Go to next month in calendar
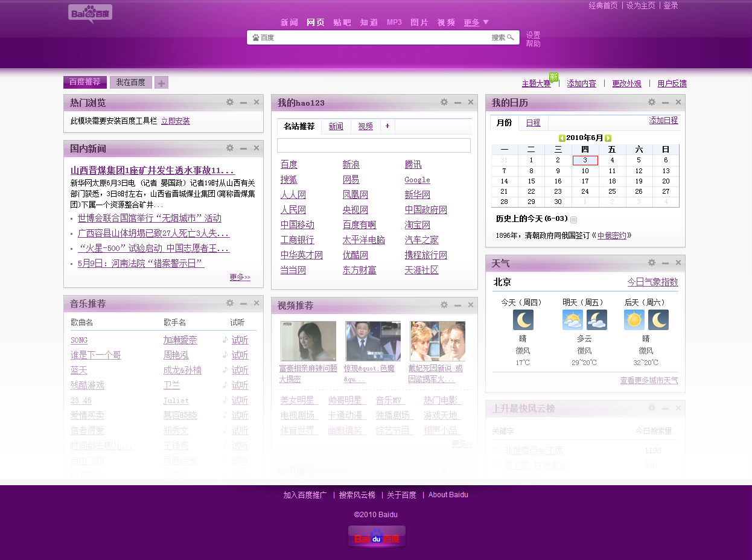Viewport: 752px width, 560px height. point(608,138)
